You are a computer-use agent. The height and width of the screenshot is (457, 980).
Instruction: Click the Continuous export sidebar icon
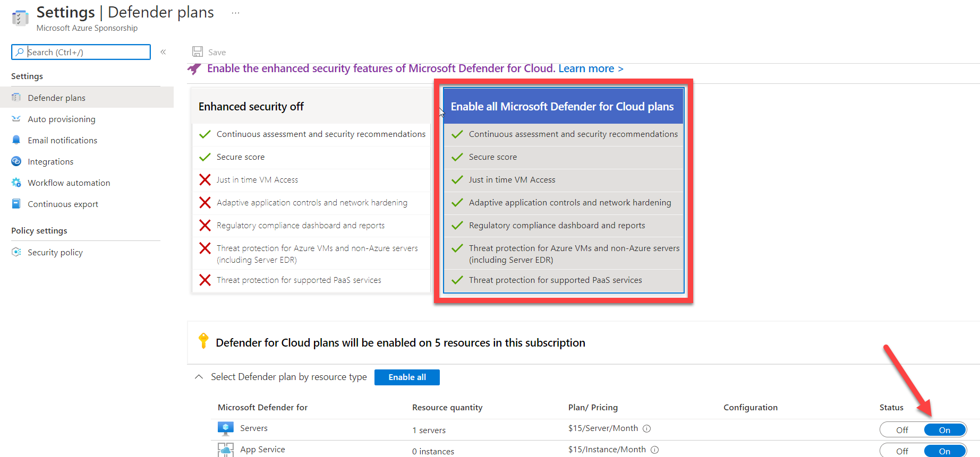(16, 204)
